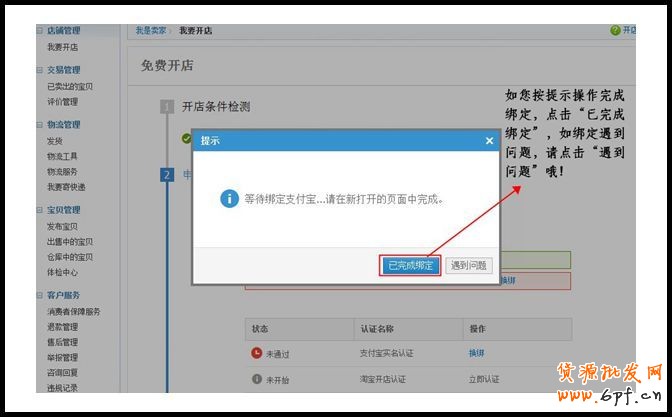Click the step 1 number badge
This screenshot has height=417, width=672.
point(167,106)
